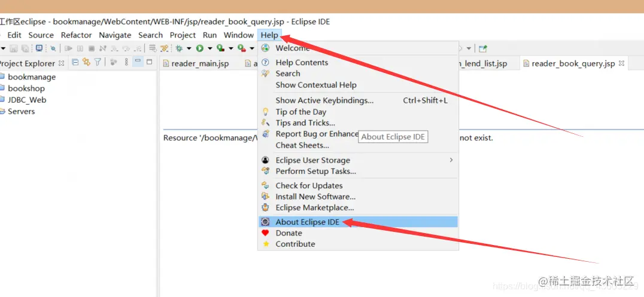Open Project Explorer View Menu (three dots)
The width and height of the screenshot is (644, 297).
(126, 62)
